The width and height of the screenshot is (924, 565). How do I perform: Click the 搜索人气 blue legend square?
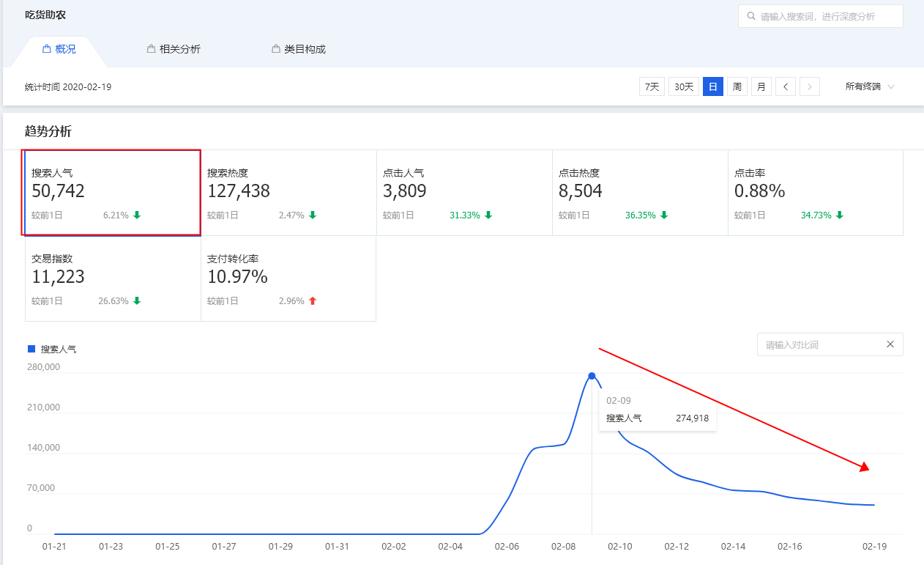(31, 349)
